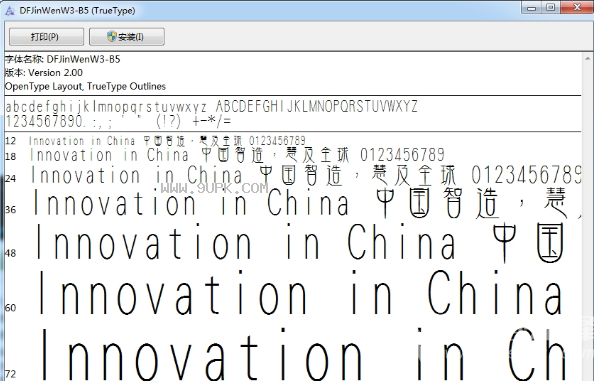Image resolution: width=594 pixels, height=382 pixels.
Task: Click the 打印(P) print button
Action: coord(46,37)
